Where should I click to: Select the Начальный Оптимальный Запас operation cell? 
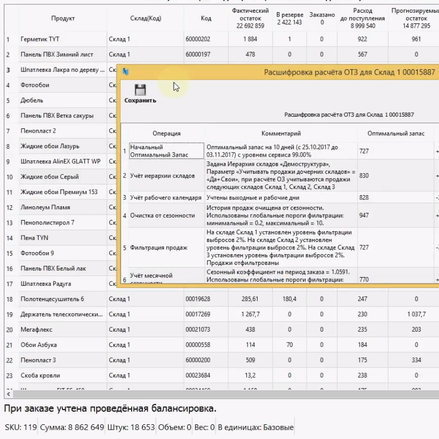(166, 151)
